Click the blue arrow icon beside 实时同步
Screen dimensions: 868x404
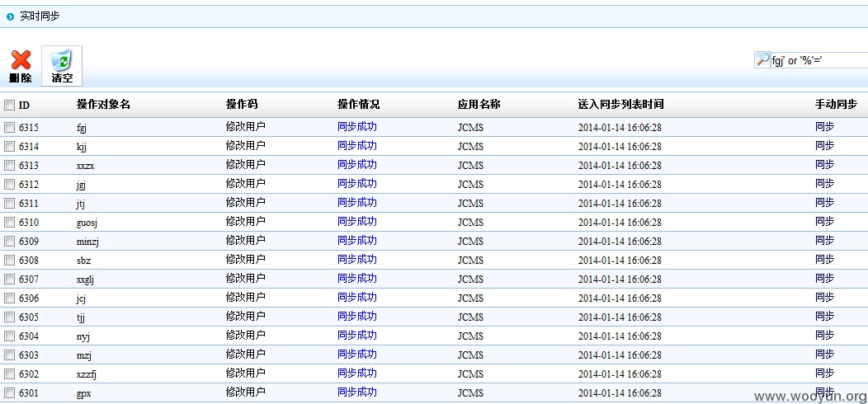pyautogui.click(x=10, y=17)
